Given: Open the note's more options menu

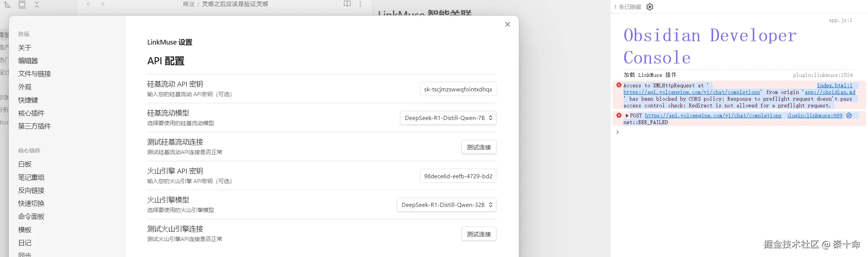Looking at the screenshot, I should click(360, 4).
